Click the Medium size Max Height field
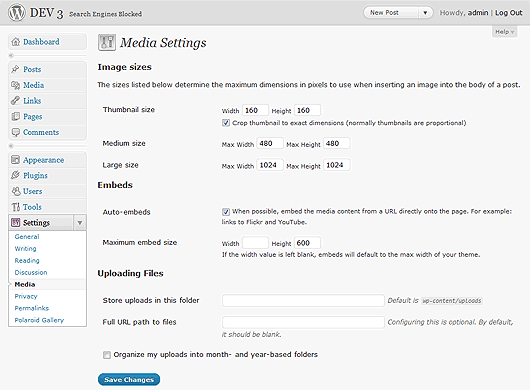The width and height of the screenshot is (530, 390). coord(337,143)
